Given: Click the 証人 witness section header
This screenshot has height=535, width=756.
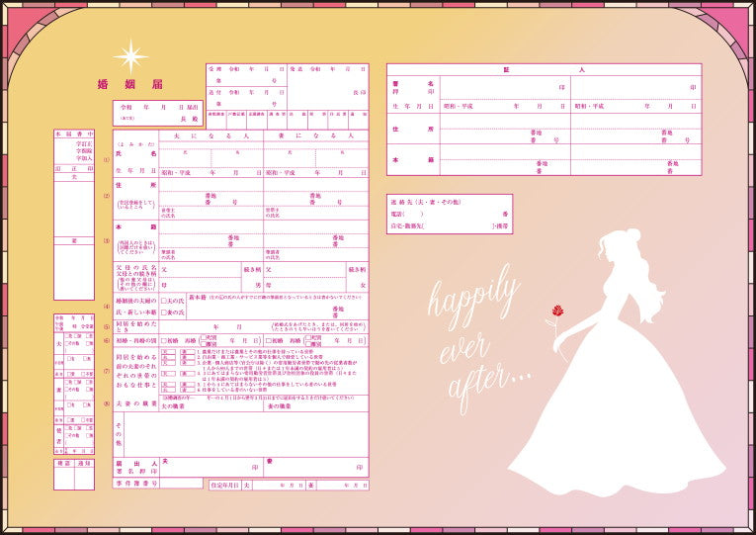Looking at the screenshot, I should coord(544,70).
